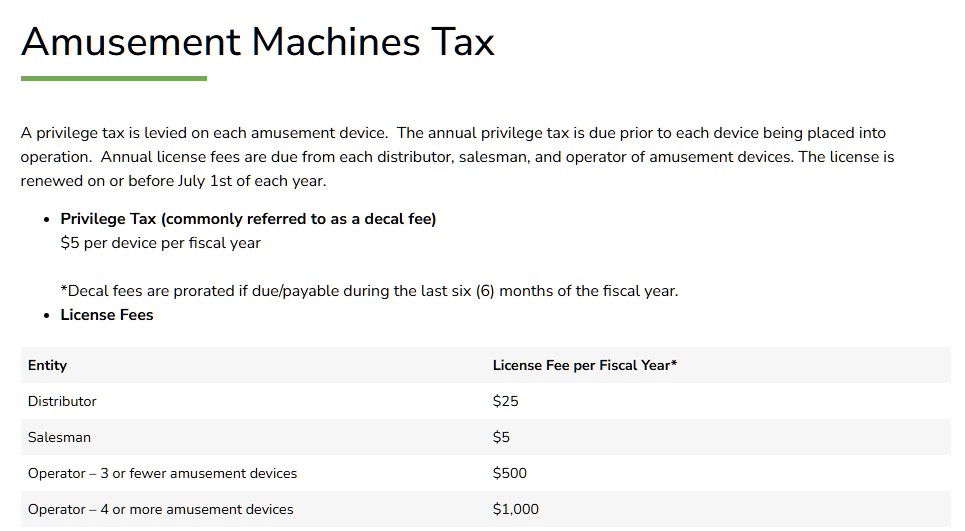Click the prorated decal fees note
The height and width of the screenshot is (531, 965).
[369, 291]
